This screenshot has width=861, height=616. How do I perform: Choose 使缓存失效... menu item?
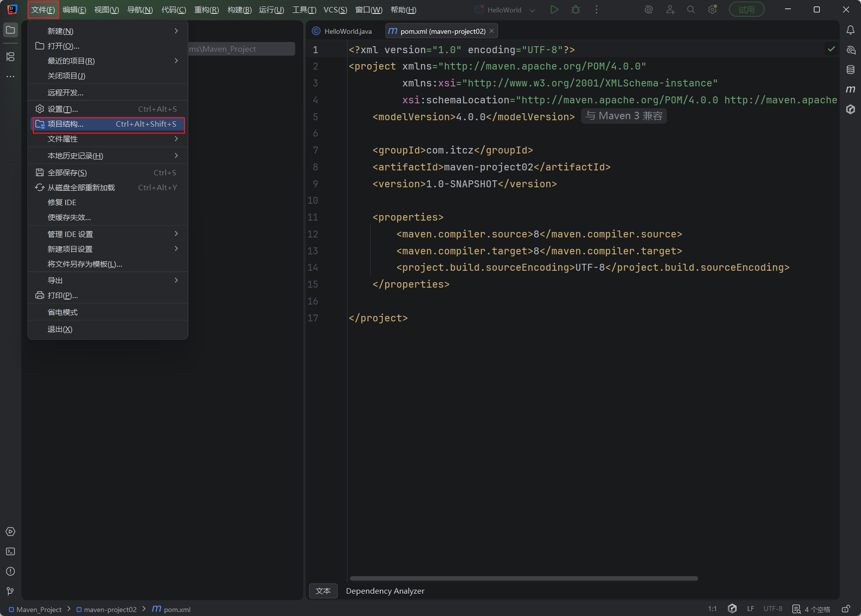[x=107, y=218]
